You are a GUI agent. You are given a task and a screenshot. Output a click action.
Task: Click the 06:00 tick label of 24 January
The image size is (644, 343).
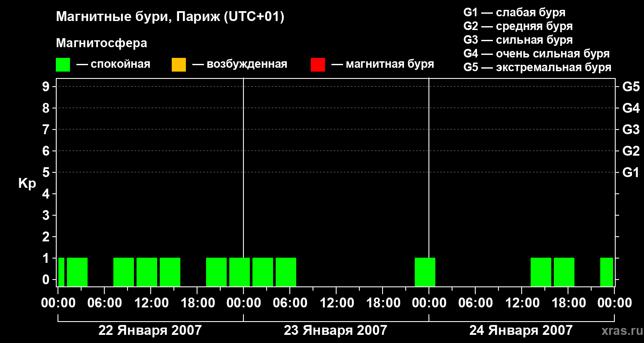point(475,303)
